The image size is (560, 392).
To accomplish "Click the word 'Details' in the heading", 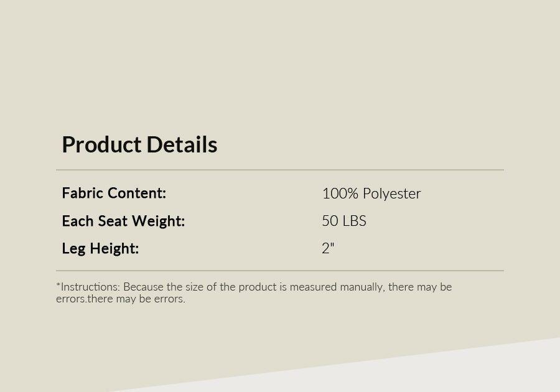I will pos(182,144).
